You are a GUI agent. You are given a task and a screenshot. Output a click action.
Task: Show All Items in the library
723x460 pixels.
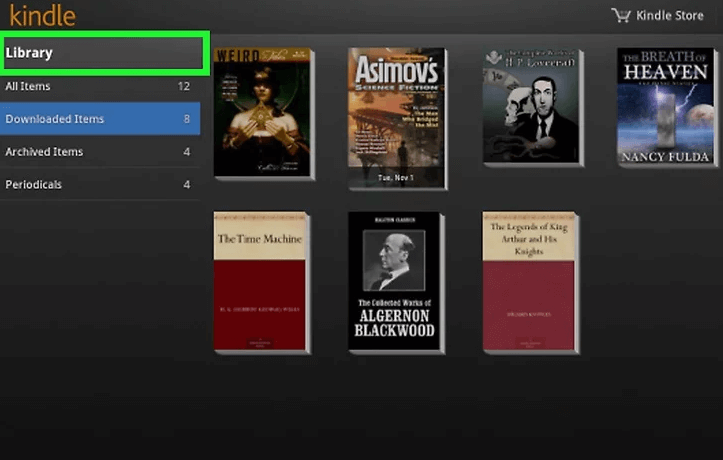click(x=28, y=87)
